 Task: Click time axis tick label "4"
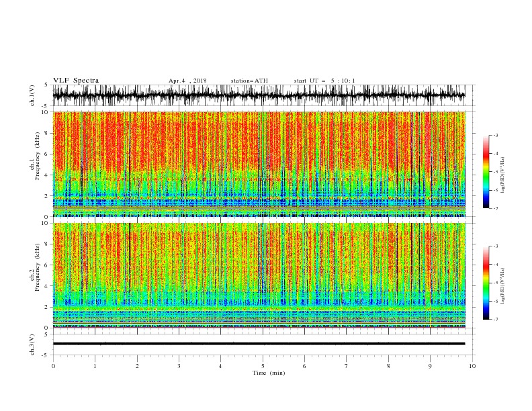(x=220, y=366)
